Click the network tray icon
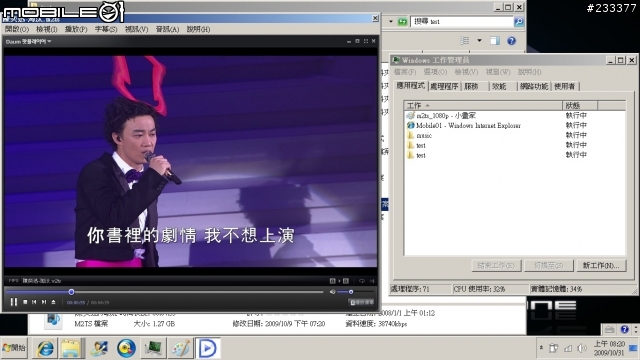Viewport: 640px width, 360px height. 568,348
